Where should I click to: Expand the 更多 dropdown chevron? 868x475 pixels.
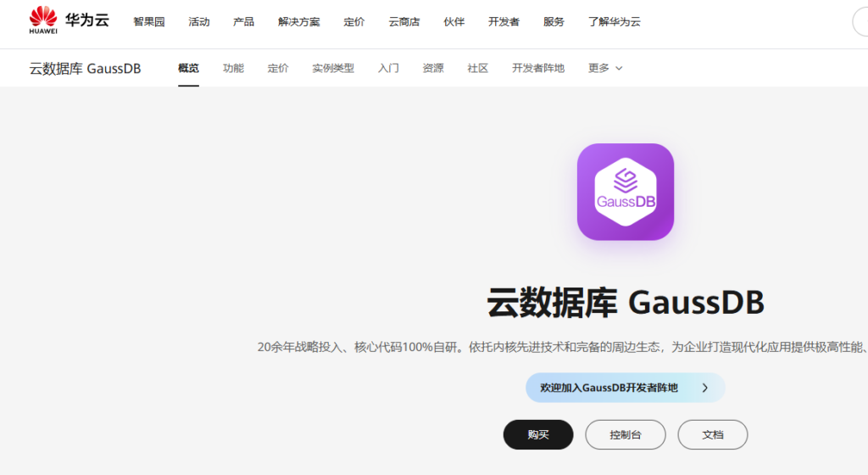pos(619,68)
